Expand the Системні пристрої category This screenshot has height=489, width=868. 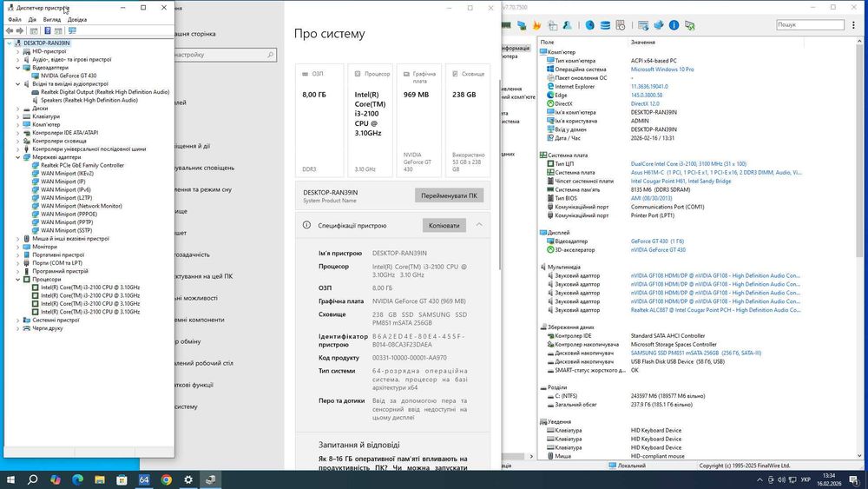coord(17,320)
